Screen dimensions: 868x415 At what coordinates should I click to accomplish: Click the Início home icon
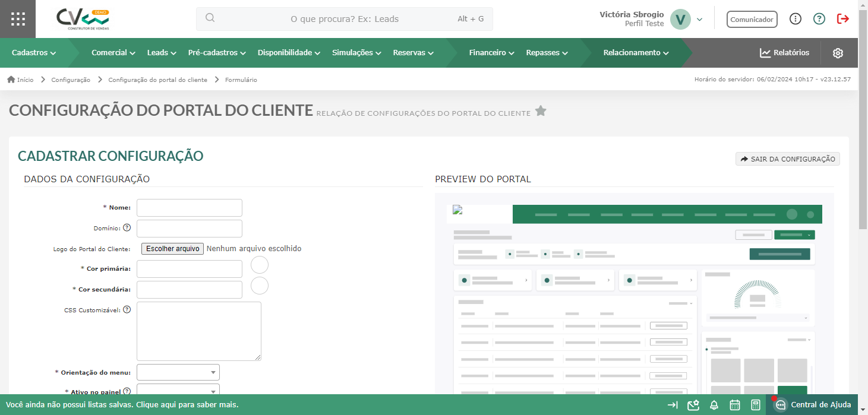click(11, 80)
